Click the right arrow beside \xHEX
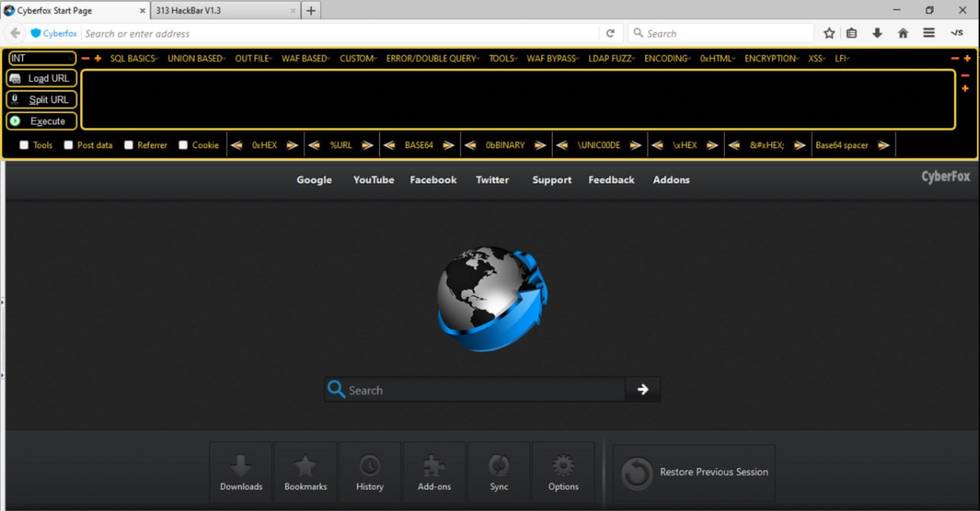980x511 pixels. 712,145
